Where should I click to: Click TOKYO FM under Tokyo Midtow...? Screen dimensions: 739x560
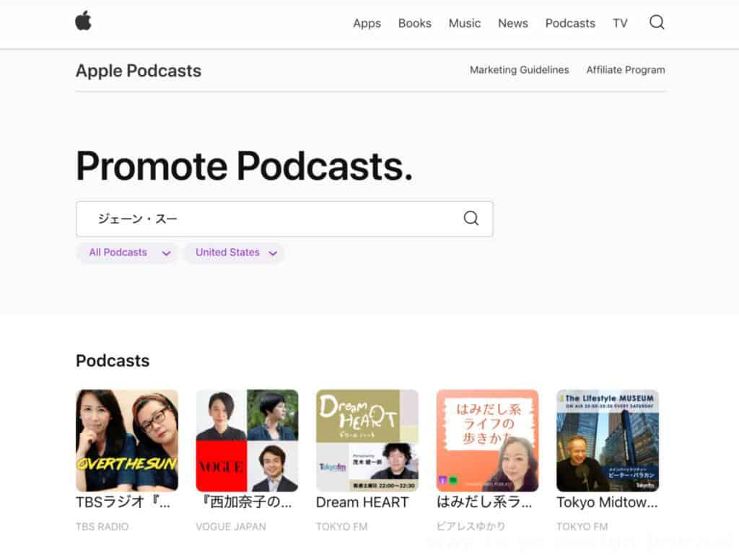pyautogui.click(x=582, y=527)
